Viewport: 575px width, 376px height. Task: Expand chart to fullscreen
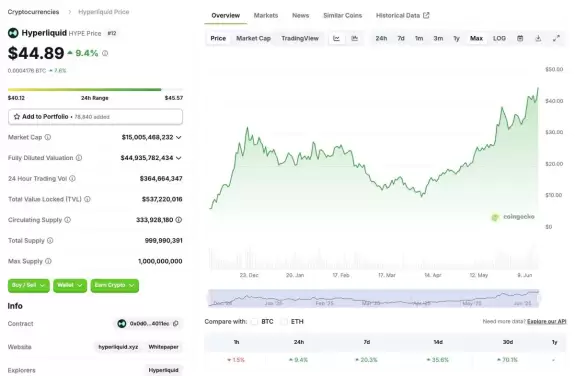pos(556,39)
